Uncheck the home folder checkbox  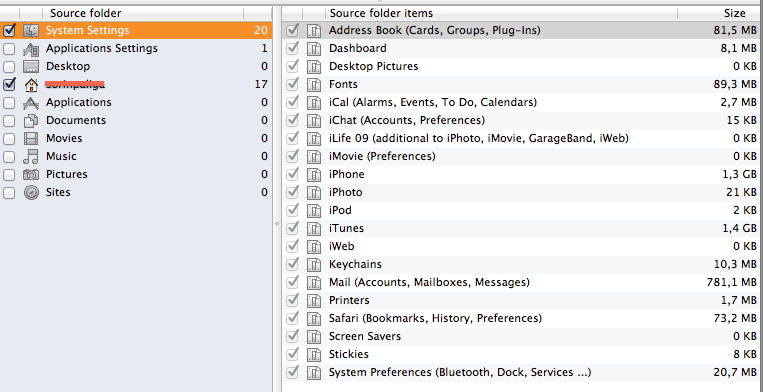pyautogui.click(x=9, y=84)
